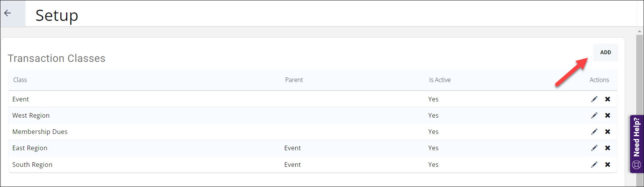Image resolution: width=644 pixels, height=187 pixels.
Task: Select the Membership Dues row name
Action: tap(40, 132)
